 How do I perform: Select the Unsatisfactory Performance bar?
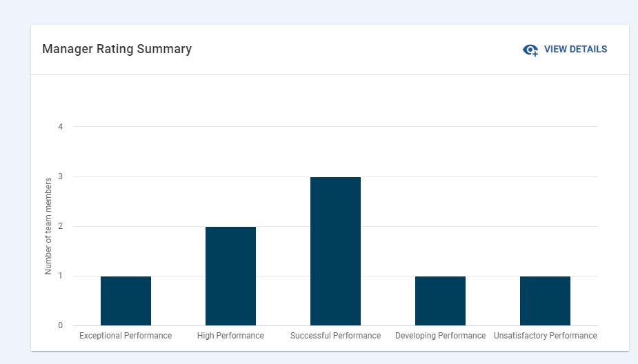coord(545,301)
